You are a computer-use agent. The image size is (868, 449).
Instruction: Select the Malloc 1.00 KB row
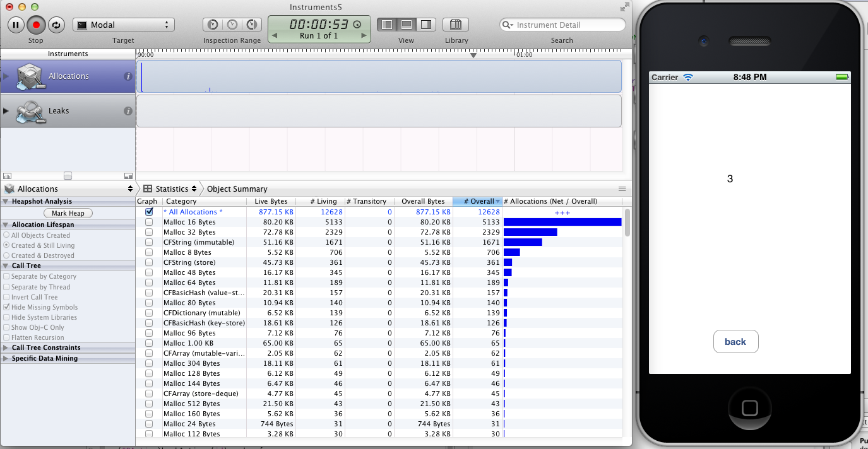[379, 343]
